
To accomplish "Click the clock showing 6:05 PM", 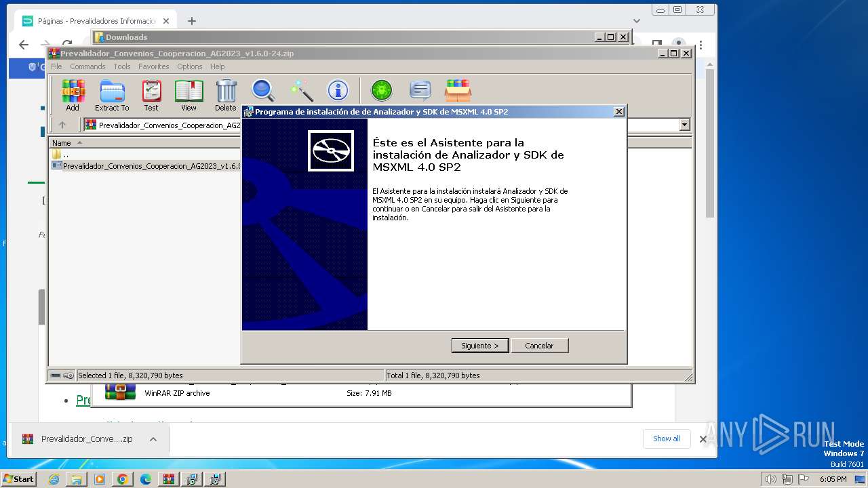I will click(x=833, y=479).
